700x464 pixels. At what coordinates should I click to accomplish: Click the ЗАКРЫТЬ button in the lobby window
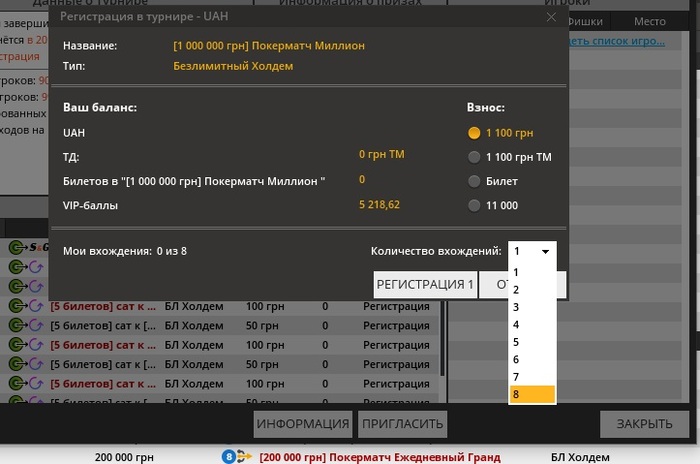point(644,424)
